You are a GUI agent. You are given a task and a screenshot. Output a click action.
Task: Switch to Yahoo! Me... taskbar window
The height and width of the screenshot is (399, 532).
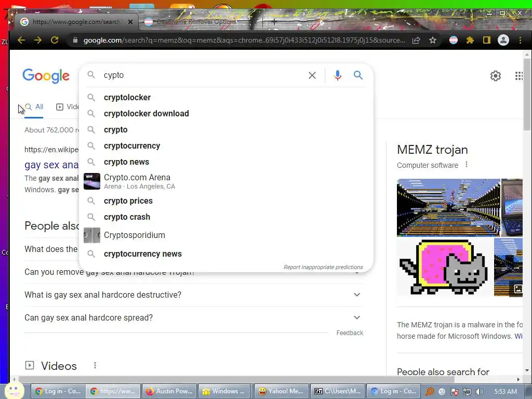(281, 391)
